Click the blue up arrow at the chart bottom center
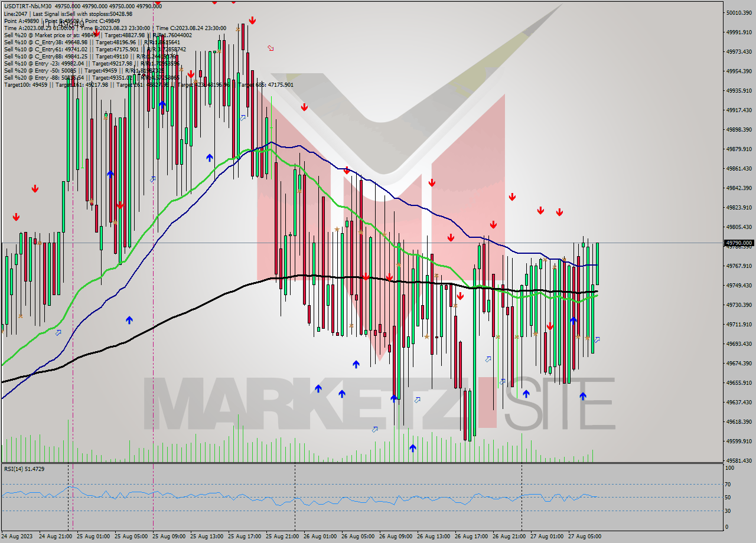 (413, 447)
